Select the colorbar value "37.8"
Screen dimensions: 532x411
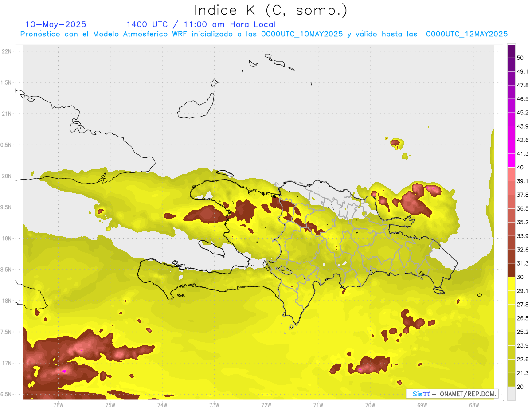[x=523, y=195]
